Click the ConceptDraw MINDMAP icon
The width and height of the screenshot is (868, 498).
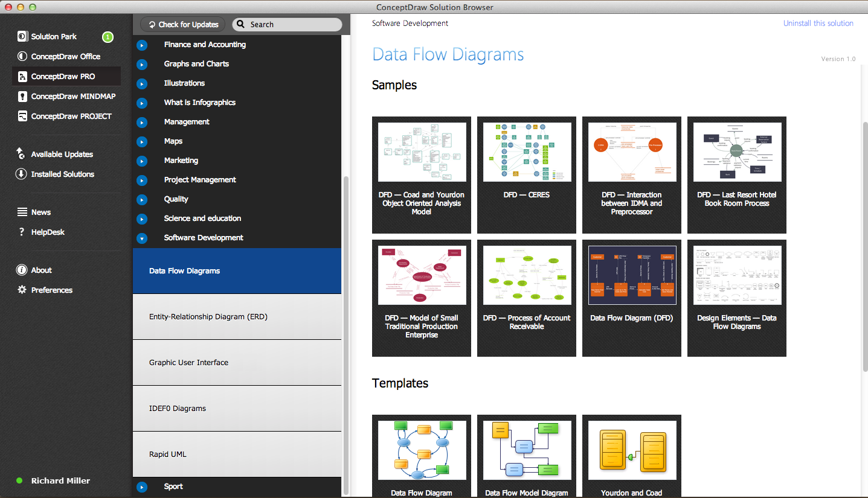[22, 96]
